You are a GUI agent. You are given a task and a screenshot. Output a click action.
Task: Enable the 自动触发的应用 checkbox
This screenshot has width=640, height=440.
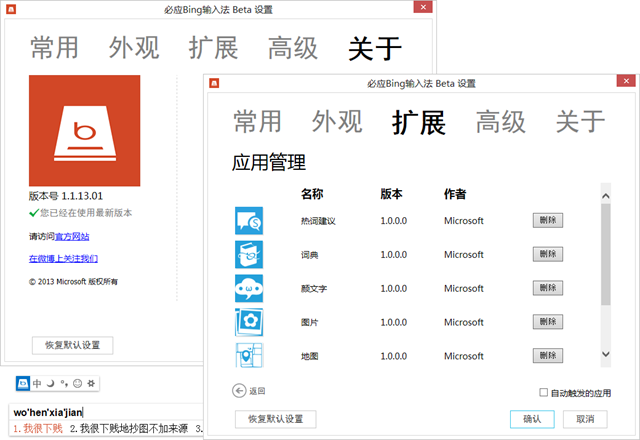pos(543,392)
